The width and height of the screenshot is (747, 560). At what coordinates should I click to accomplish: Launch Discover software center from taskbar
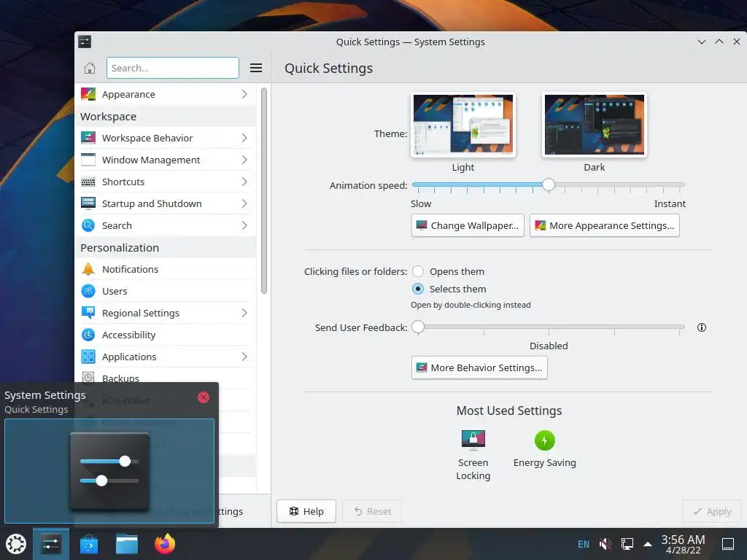[x=88, y=544]
